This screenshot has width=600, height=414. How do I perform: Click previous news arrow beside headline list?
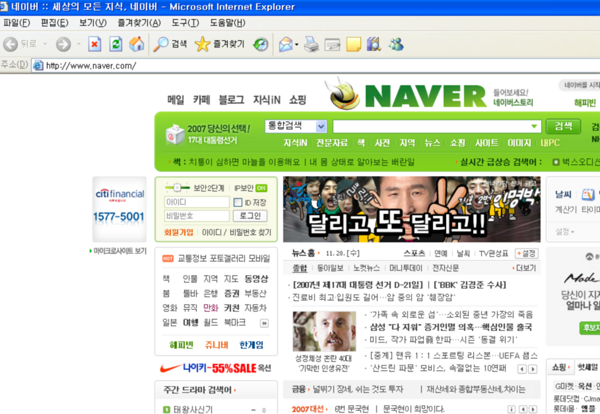(522, 369)
